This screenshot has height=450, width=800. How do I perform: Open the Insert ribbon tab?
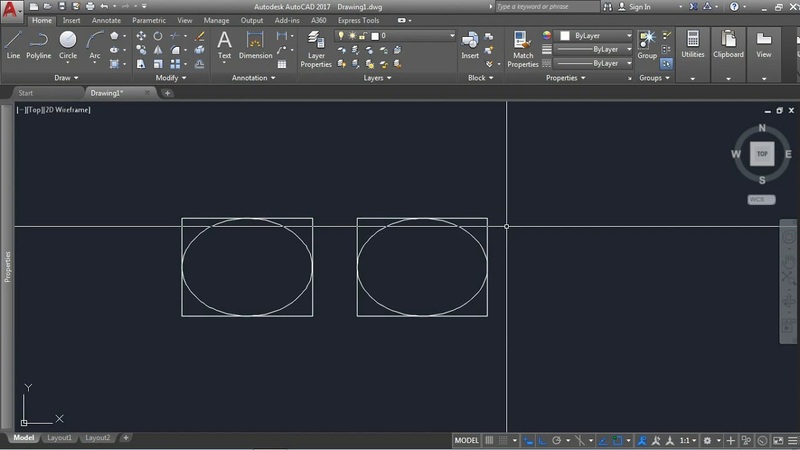click(x=71, y=20)
